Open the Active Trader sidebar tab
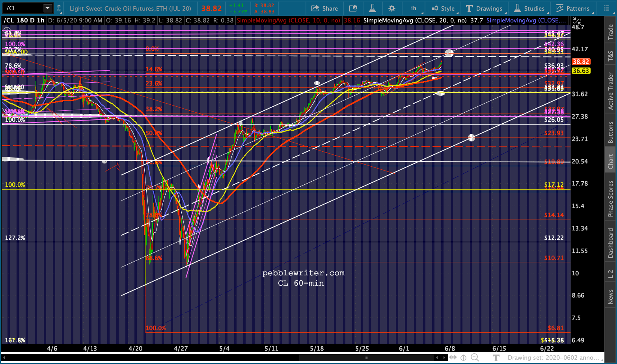This screenshot has height=364, width=617. [611, 91]
